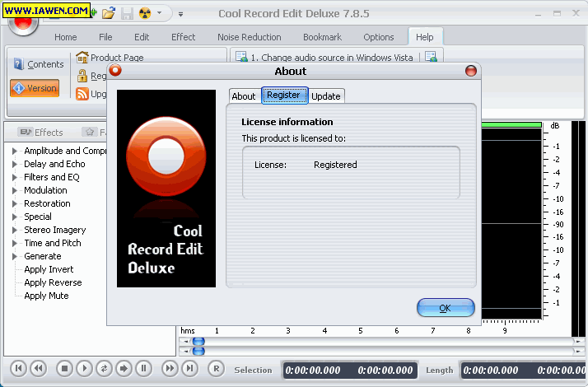Screen dimensions: 588x387
Task: Open the Update tab in dialog
Action: [325, 96]
